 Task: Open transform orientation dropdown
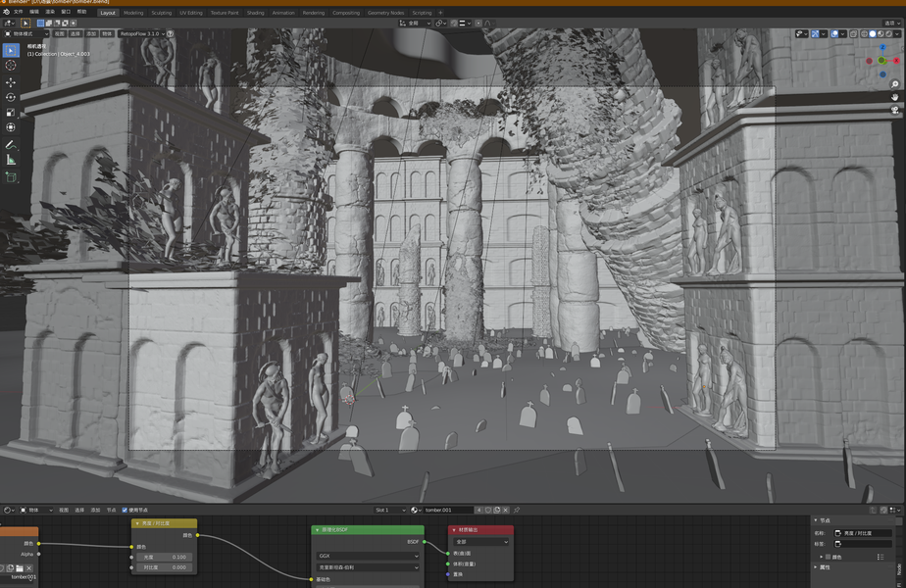point(415,24)
